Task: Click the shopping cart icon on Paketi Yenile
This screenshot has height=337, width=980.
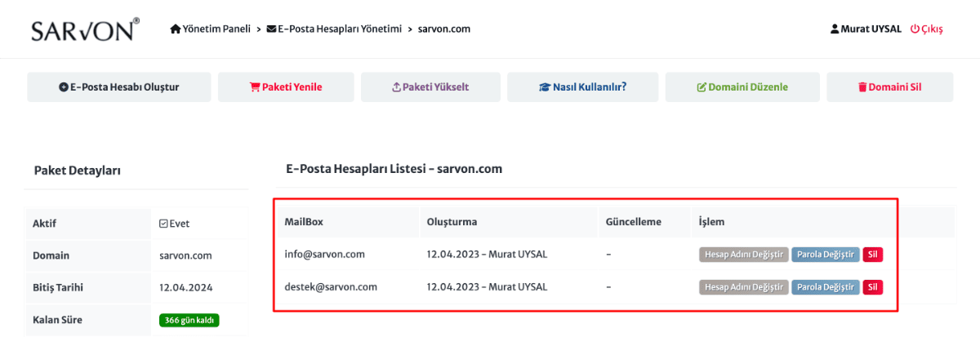Action: pos(254,87)
